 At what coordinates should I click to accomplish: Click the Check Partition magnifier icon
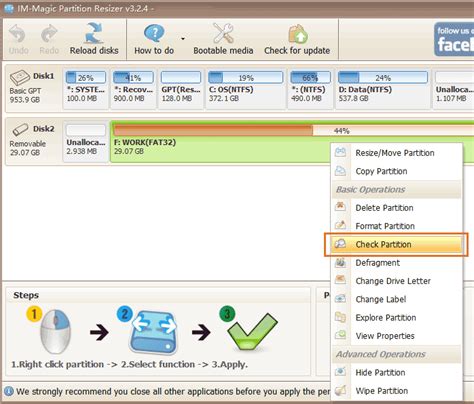coord(340,244)
